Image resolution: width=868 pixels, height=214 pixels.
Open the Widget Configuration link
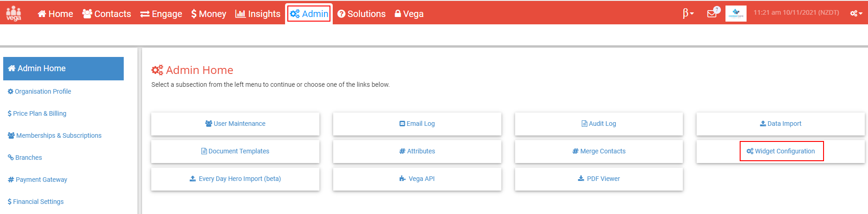pyautogui.click(x=780, y=151)
